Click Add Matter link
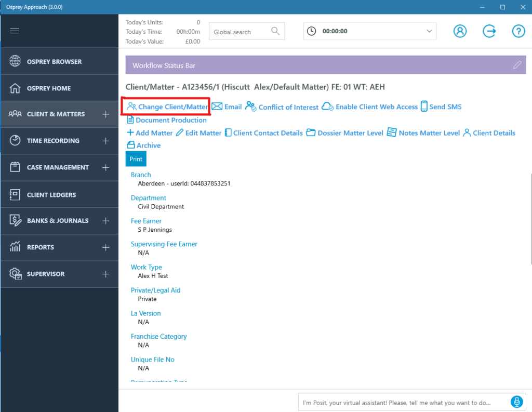 click(x=150, y=132)
